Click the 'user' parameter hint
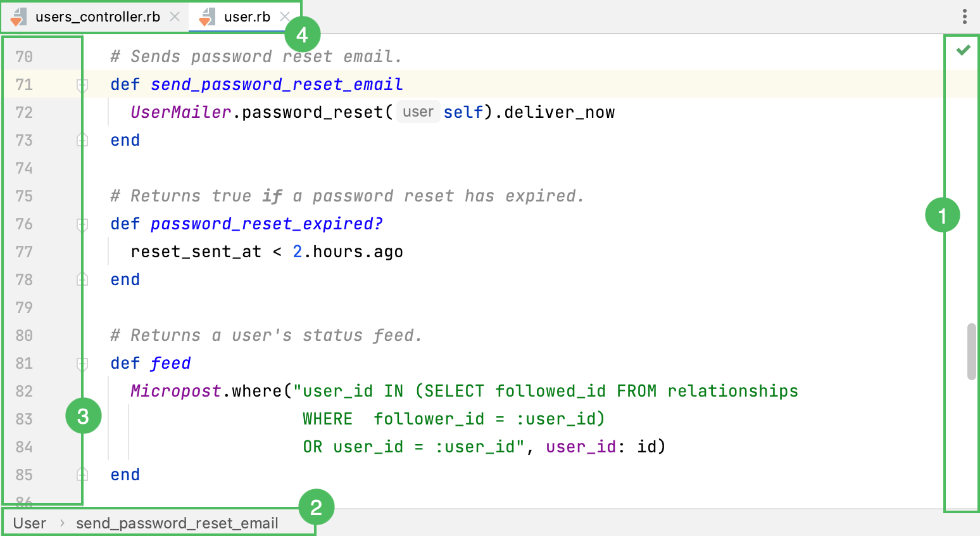The height and width of the screenshot is (536, 980). click(418, 112)
